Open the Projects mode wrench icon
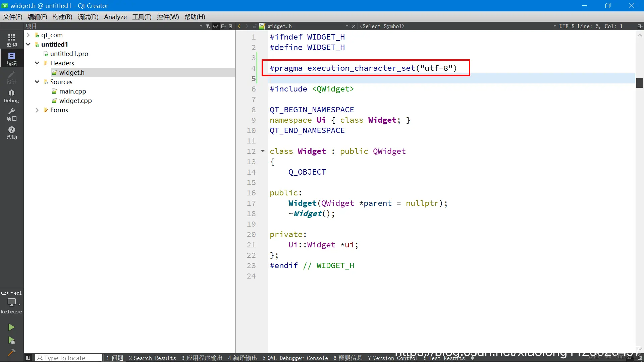This screenshot has width=644, height=362. coord(11,114)
